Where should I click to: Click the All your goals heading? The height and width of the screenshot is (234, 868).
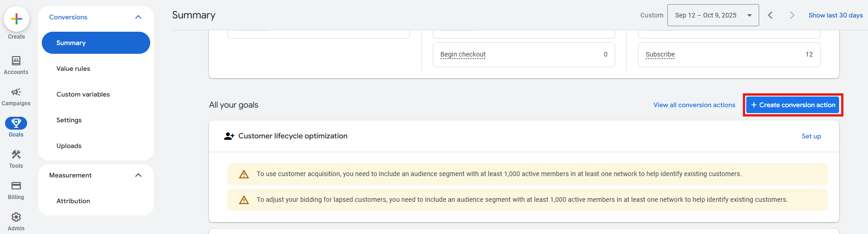(x=234, y=105)
